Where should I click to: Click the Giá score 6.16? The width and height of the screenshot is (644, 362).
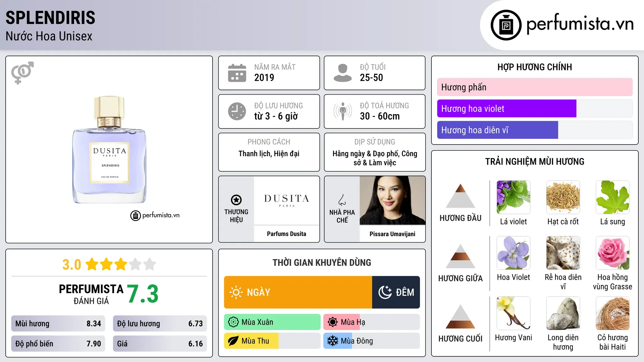click(x=196, y=344)
